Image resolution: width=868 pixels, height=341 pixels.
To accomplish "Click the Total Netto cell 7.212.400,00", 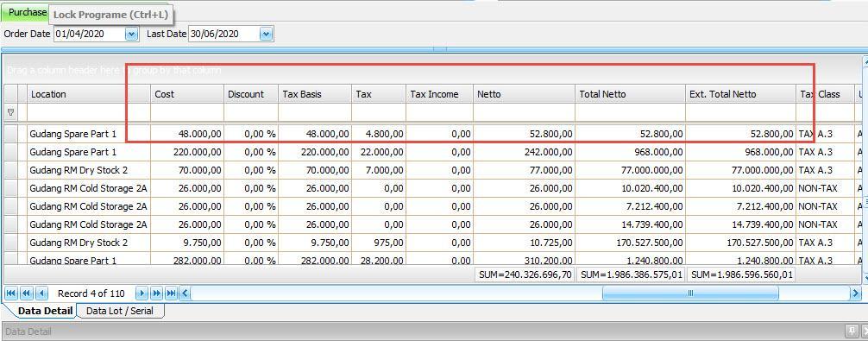I will pyautogui.click(x=630, y=206).
